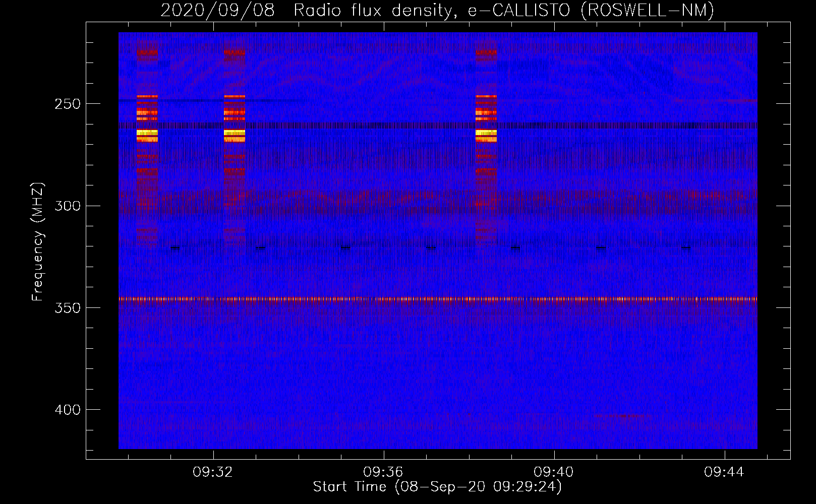Click the 09:40 time tick label
The width and height of the screenshot is (816, 504).
tap(554, 472)
